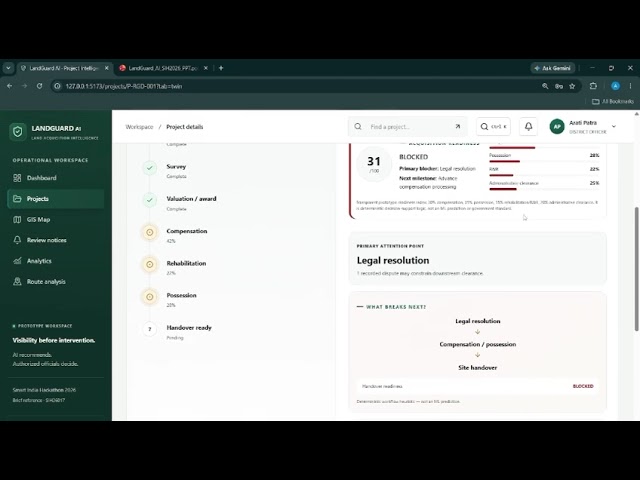Click the GIS Map icon

[x=17, y=220]
